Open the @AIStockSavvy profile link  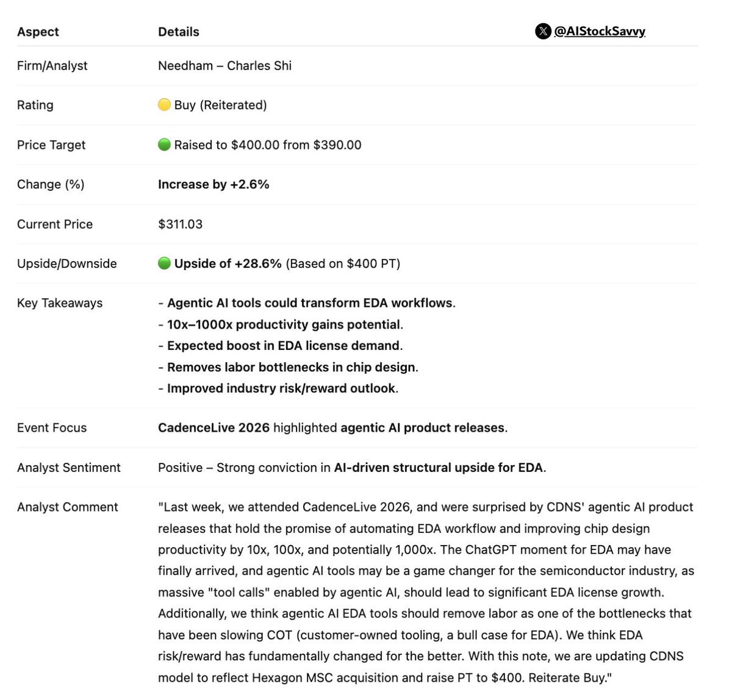tap(599, 31)
